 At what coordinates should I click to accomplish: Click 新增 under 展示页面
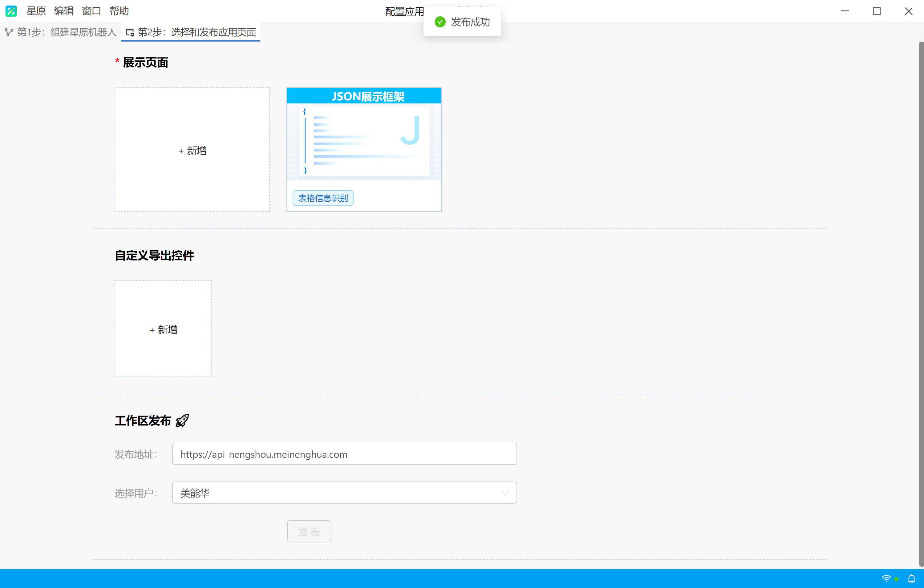point(192,150)
